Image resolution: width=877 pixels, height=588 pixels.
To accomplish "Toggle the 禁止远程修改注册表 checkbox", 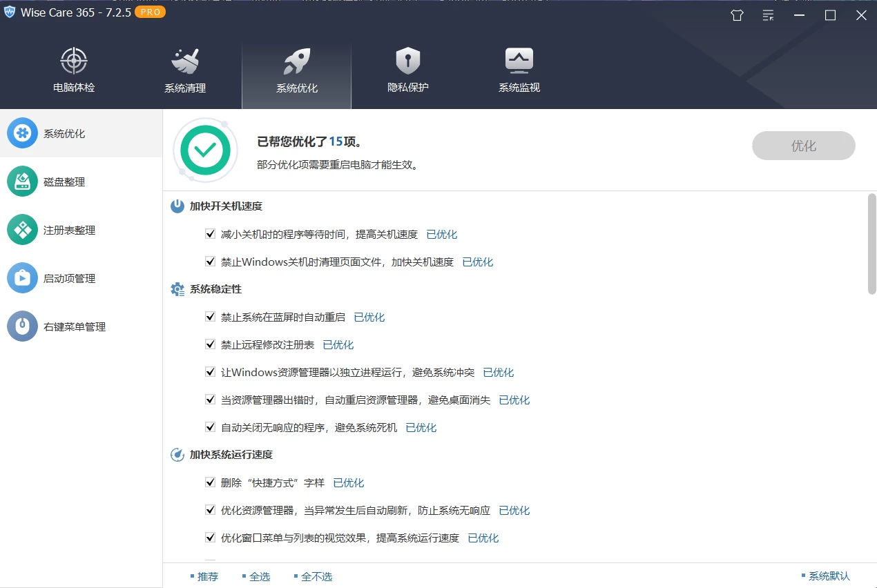I will pyautogui.click(x=211, y=344).
